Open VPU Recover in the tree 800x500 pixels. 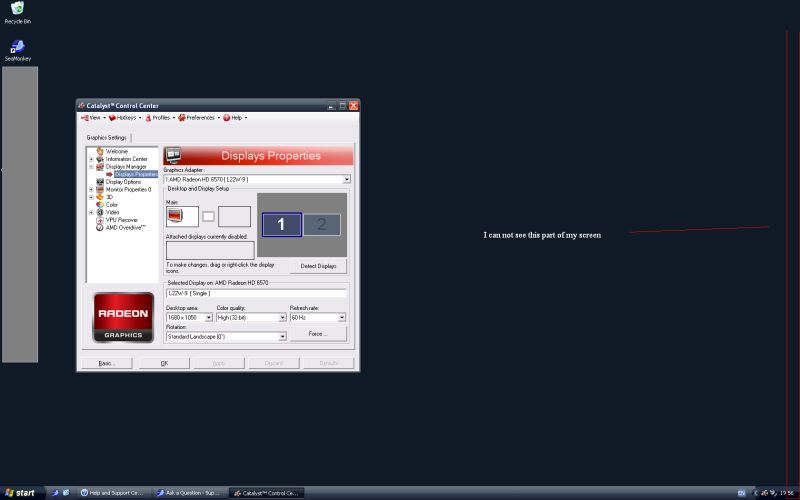121,220
